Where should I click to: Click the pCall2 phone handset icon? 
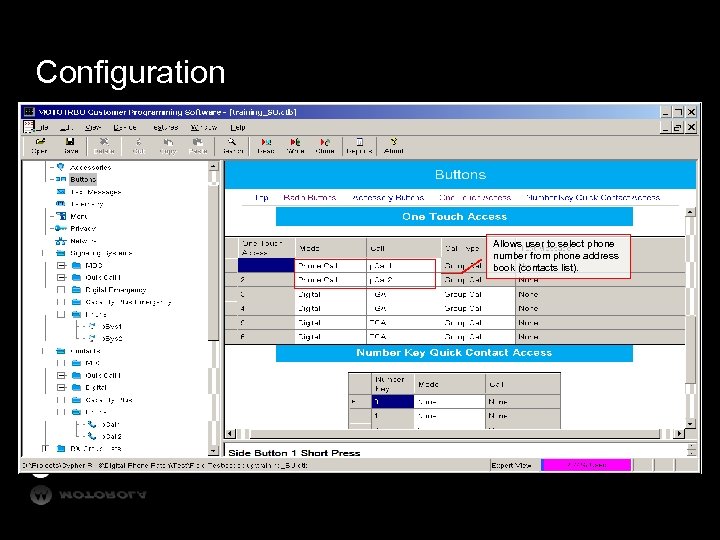click(92, 436)
